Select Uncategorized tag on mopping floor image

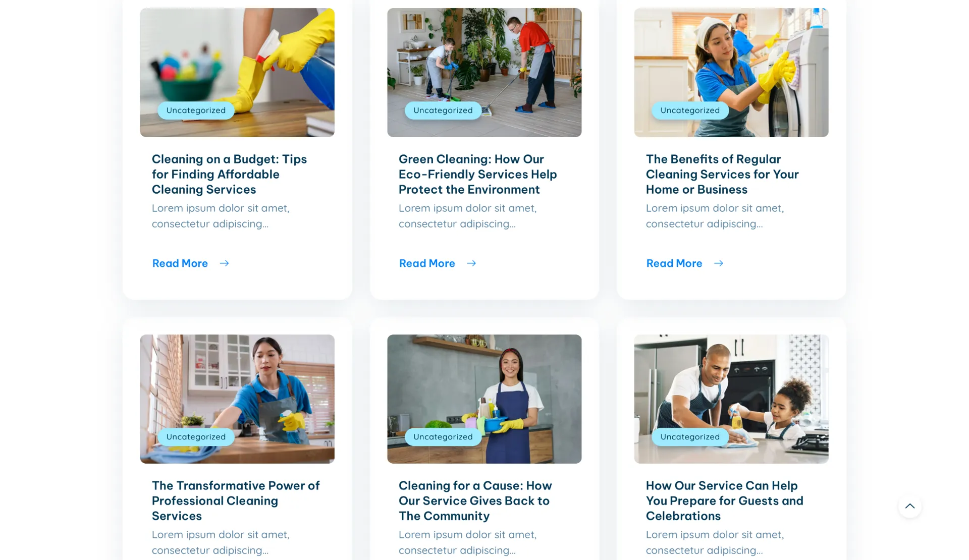[x=443, y=110]
